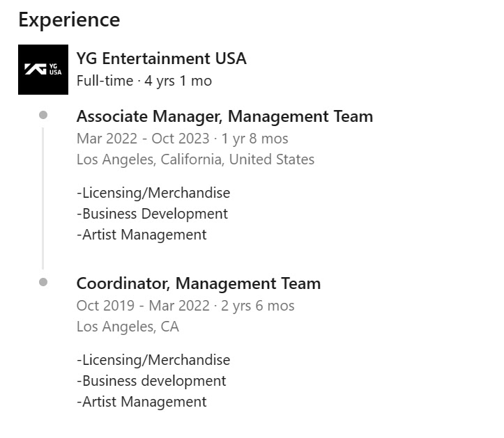Click Business Development under the Associate Manager role
The width and height of the screenshot is (504, 438).
(152, 214)
